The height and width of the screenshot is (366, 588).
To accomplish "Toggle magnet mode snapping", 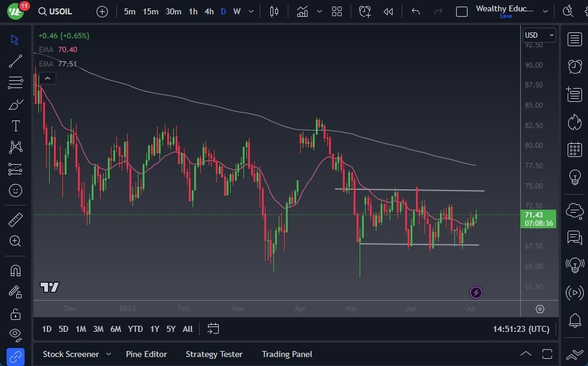I will 16,270.
